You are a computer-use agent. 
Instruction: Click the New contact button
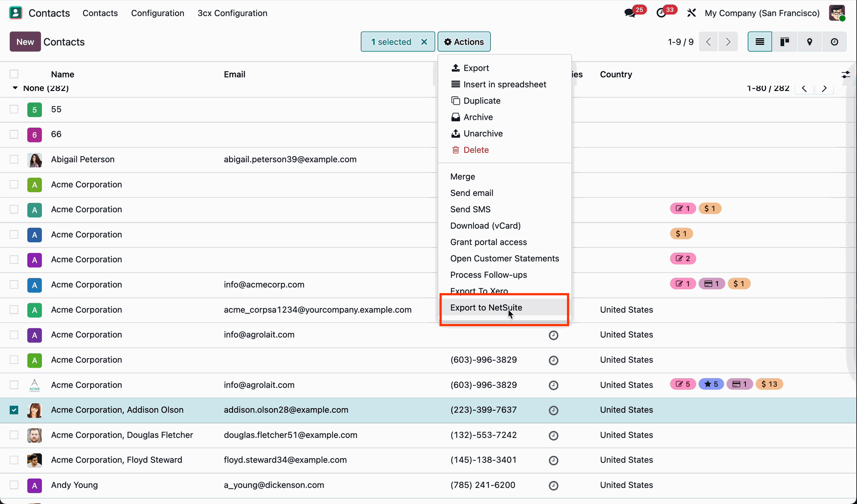(x=25, y=42)
